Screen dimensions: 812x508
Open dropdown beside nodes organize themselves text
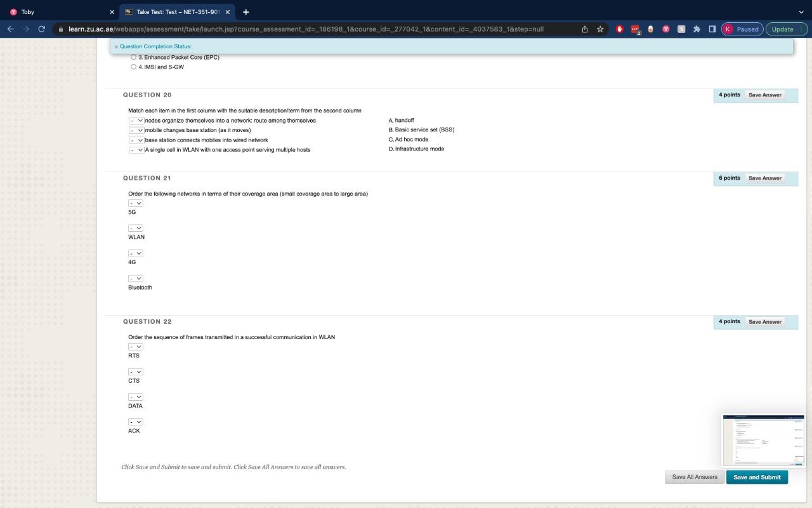(x=136, y=120)
